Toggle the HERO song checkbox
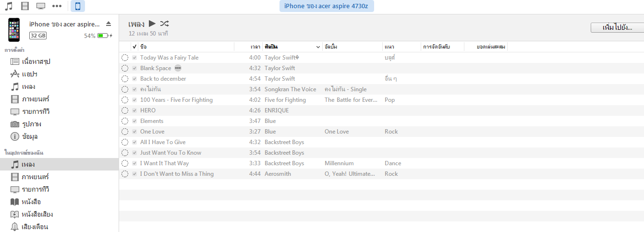This screenshot has width=644, height=232. click(135, 110)
